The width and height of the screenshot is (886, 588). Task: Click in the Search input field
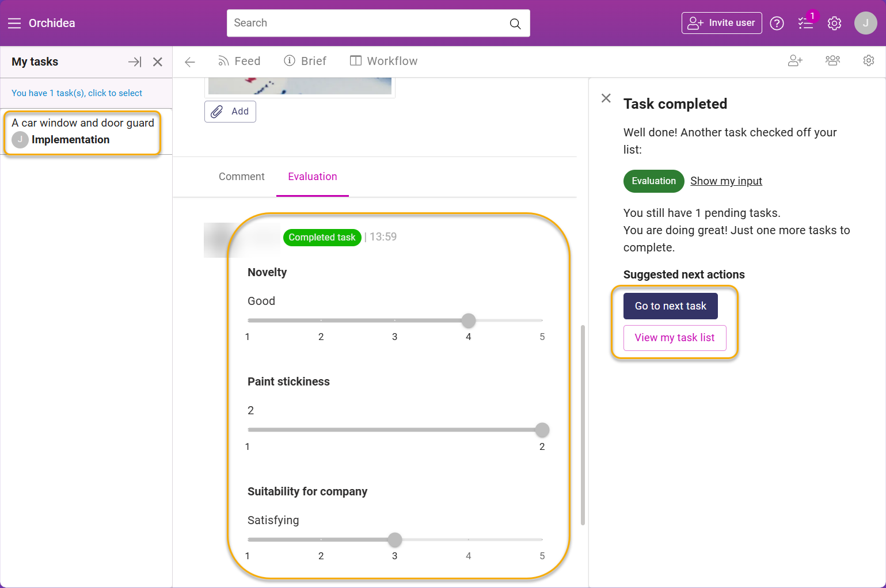pos(368,23)
